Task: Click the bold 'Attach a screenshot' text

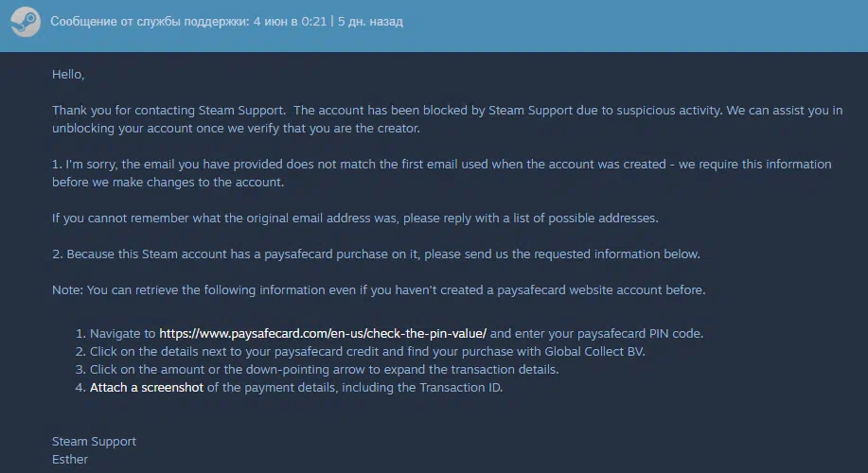Action: [x=147, y=387]
